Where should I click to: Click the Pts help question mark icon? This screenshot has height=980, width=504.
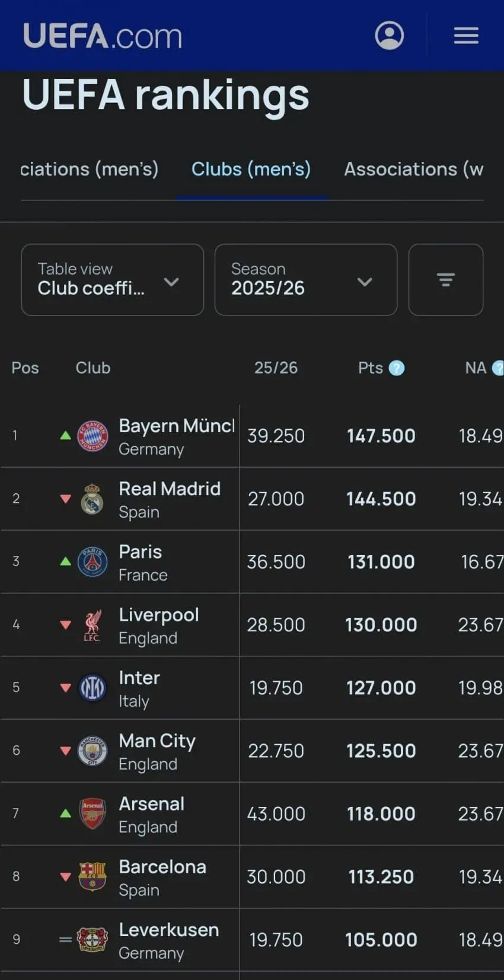tap(397, 368)
